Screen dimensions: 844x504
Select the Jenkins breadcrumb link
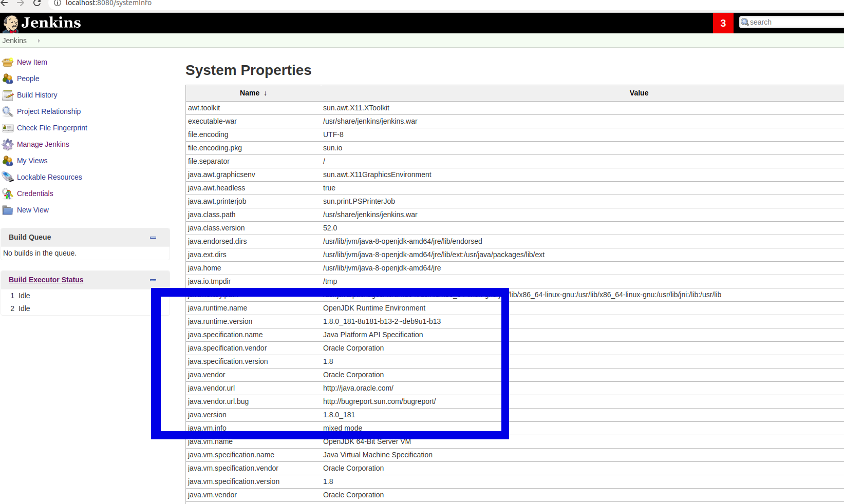[14, 41]
